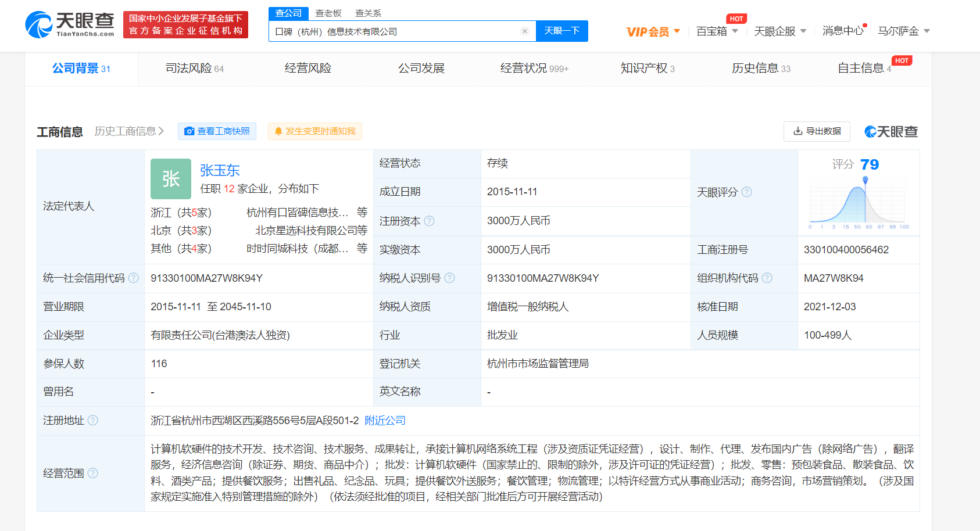Click help icon next to 注册资本
This screenshot has width=980, height=531.
[430, 221]
